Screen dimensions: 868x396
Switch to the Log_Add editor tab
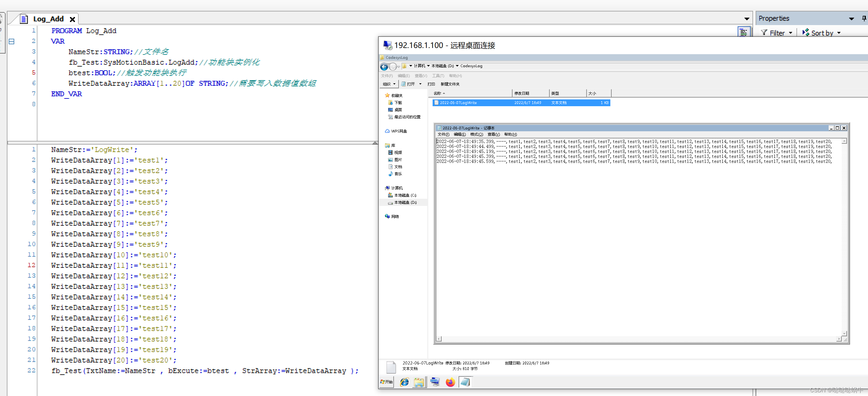point(48,19)
